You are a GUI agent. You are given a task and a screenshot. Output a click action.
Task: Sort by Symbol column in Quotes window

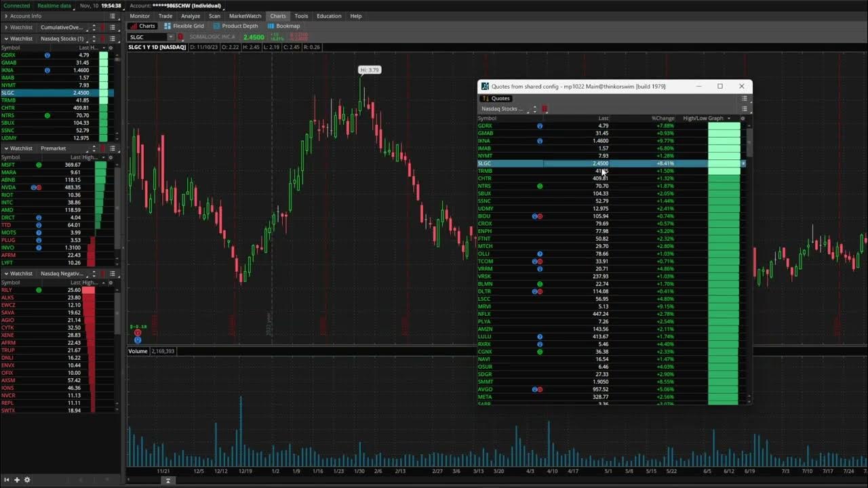click(x=487, y=119)
